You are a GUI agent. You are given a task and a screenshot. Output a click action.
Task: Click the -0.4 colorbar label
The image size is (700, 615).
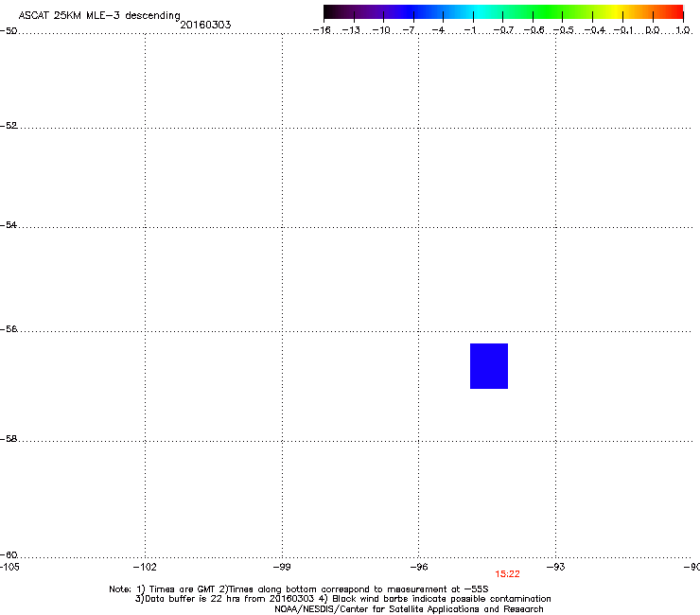[x=595, y=30]
